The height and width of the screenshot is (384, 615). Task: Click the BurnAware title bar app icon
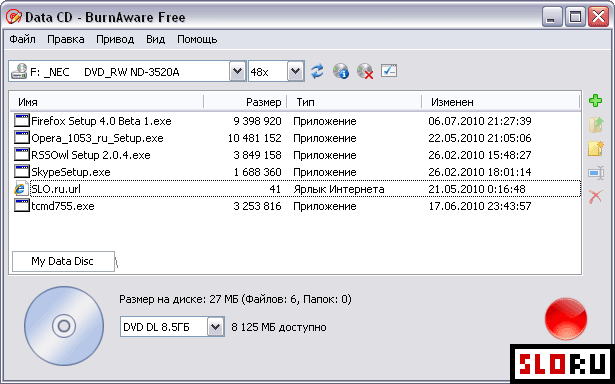tap(14, 17)
